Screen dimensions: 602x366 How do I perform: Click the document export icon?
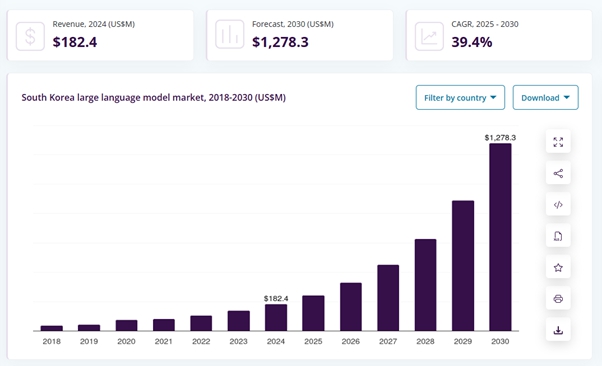[558, 236]
